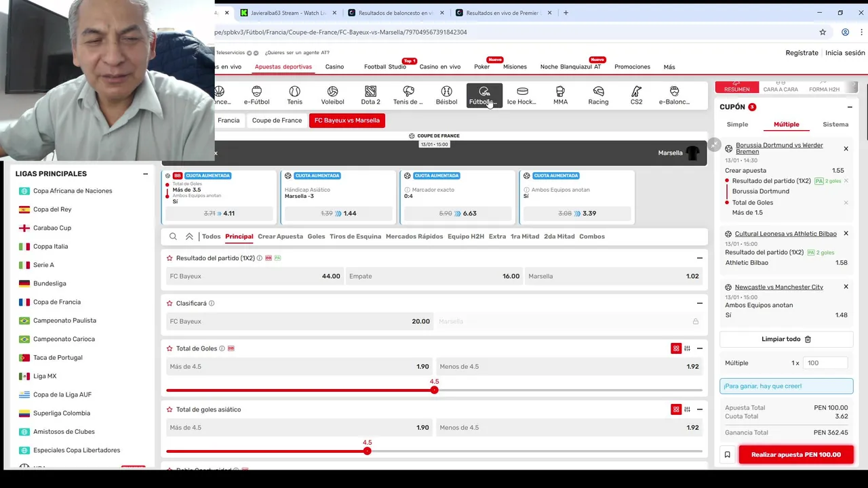Collapse the Cupón panel

coord(849,107)
